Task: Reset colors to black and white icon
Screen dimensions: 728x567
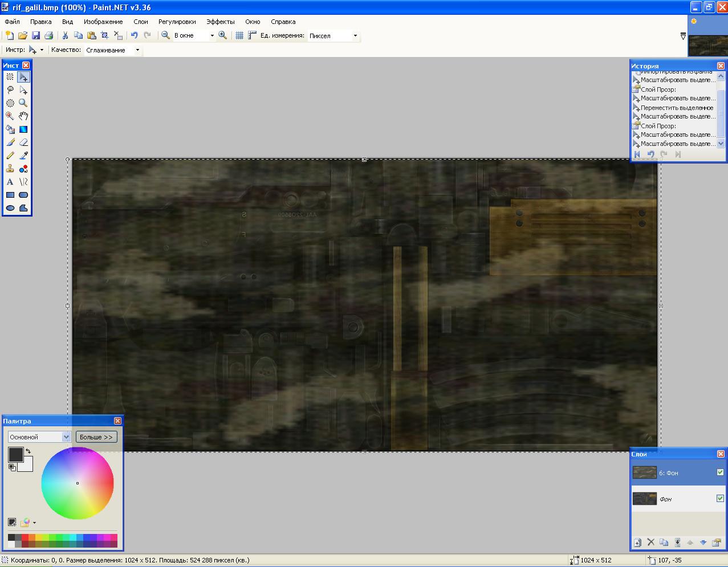Action: (11, 467)
